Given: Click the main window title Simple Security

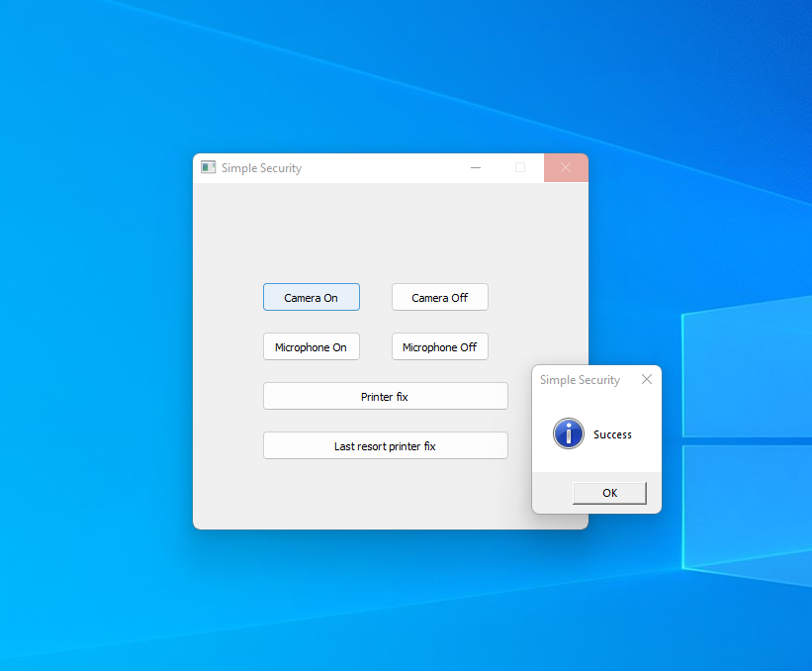Looking at the screenshot, I should 261,168.
